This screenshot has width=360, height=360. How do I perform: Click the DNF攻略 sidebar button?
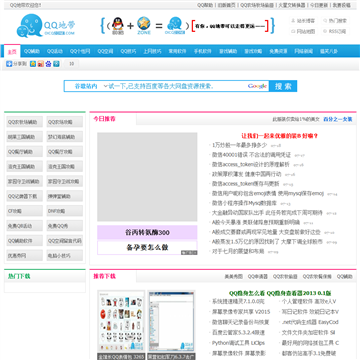coord(65,211)
